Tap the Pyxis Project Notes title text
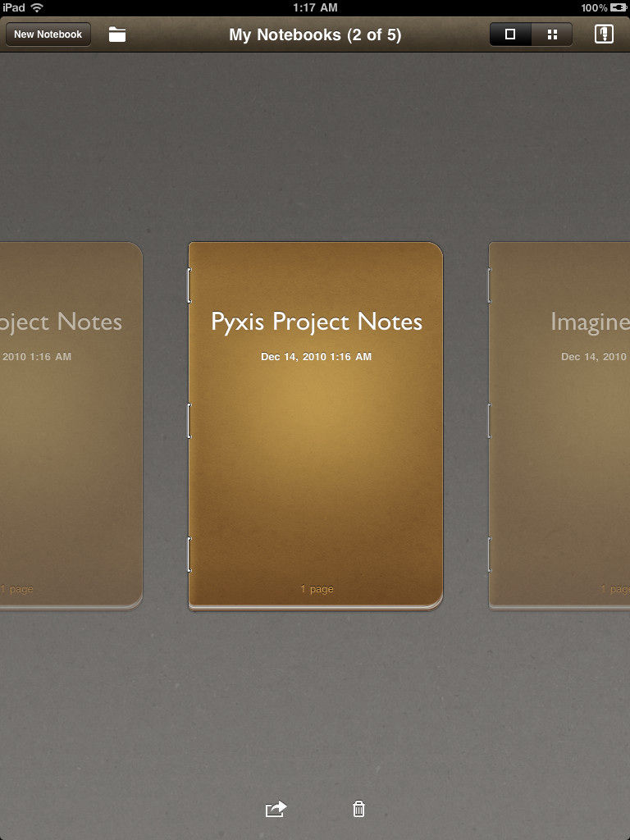Screen dimensions: 630x840 click(x=317, y=322)
